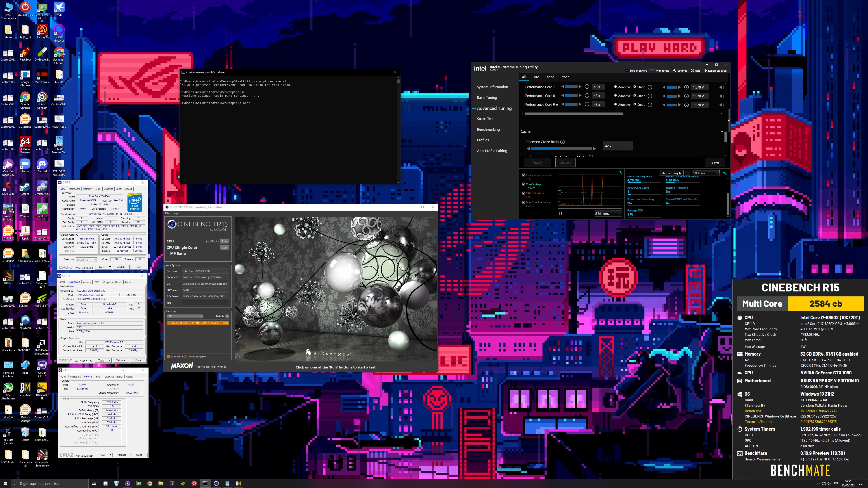Open Settings wrench in Intel XTU header

pos(674,71)
